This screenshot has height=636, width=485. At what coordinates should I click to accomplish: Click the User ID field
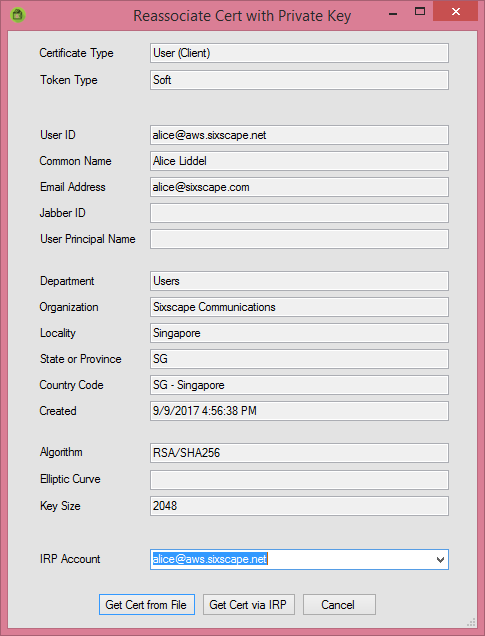pyautogui.click(x=299, y=135)
